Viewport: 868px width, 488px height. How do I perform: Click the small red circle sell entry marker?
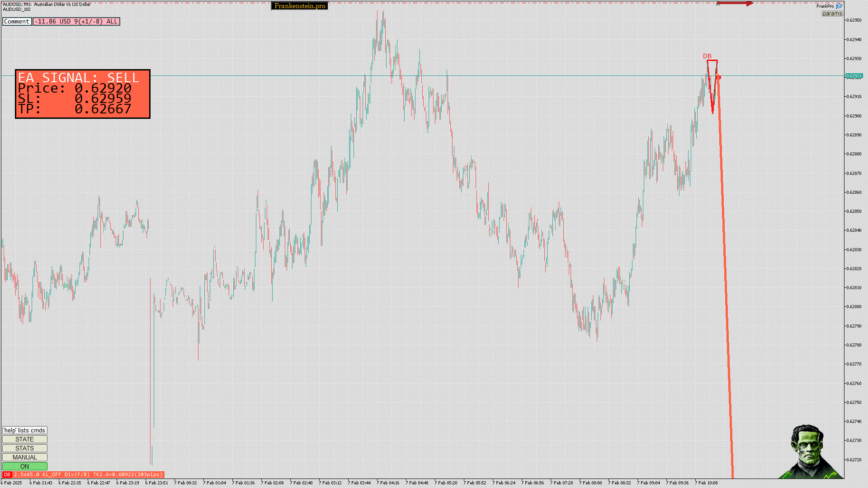coord(718,77)
